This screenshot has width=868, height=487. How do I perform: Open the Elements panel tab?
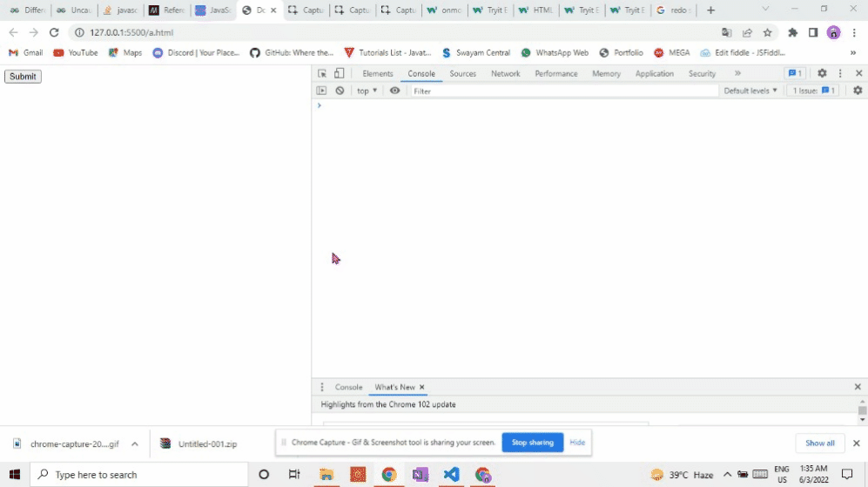pyautogui.click(x=378, y=74)
